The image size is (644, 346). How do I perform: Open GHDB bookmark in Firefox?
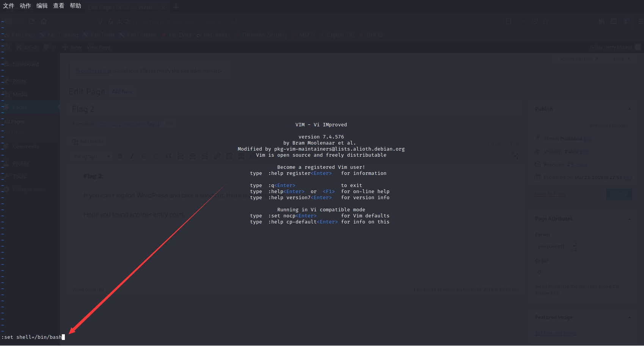coord(371,35)
